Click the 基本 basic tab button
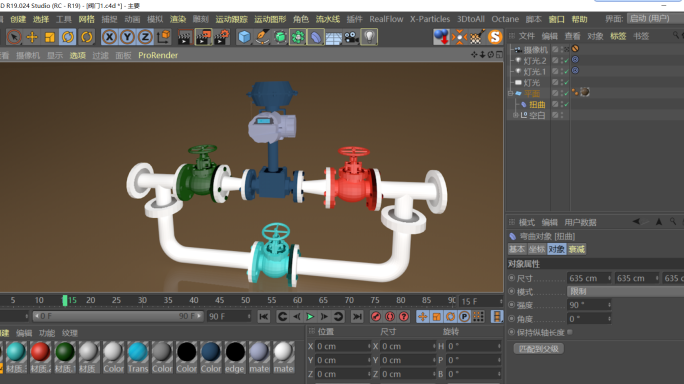Screen dimensions: 684x384 point(516,249)
